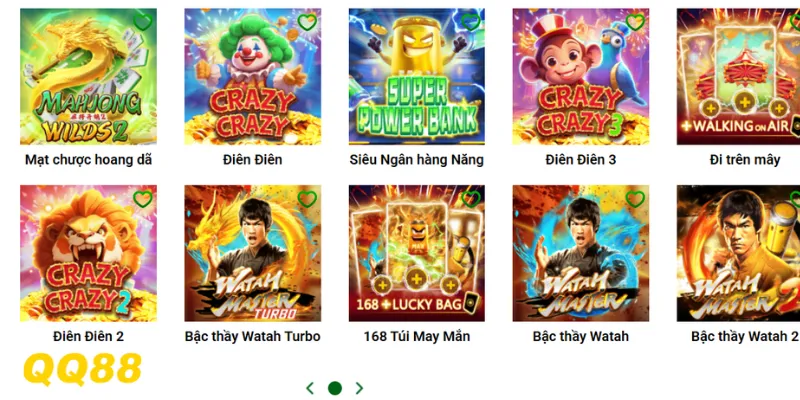Select the green pagination dot
800x400 pixels.
coord(335,388)
